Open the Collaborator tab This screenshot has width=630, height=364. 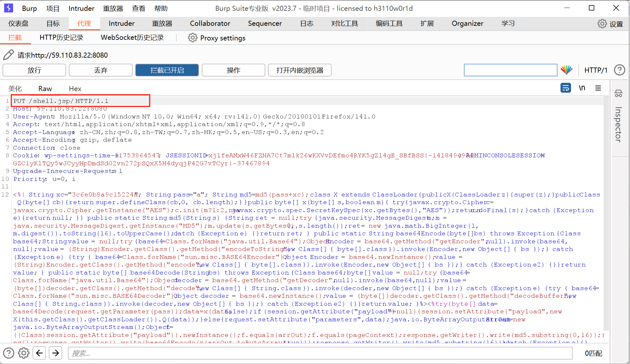tap(210, 24)
